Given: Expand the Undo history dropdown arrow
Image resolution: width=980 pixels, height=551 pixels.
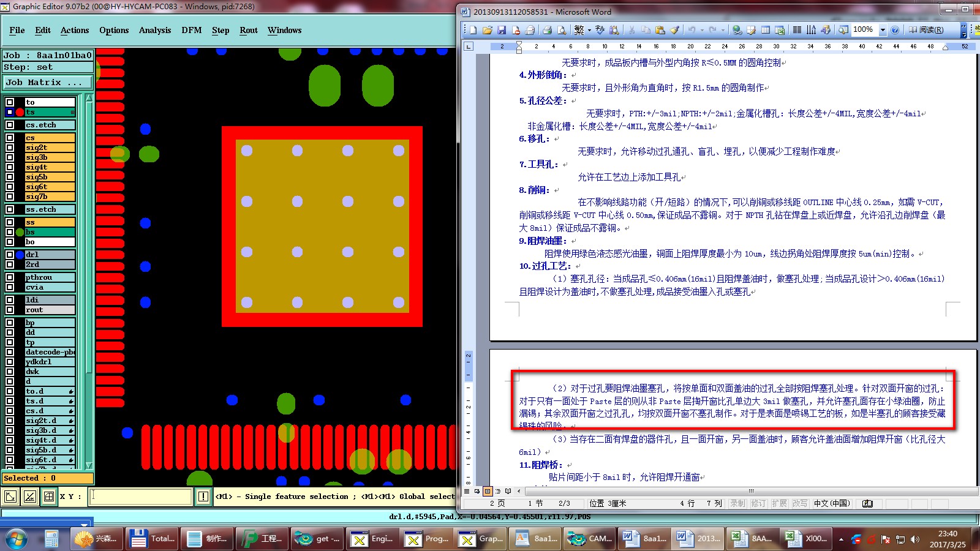Looking at the screenshot, I should click(x=702, y=29).
